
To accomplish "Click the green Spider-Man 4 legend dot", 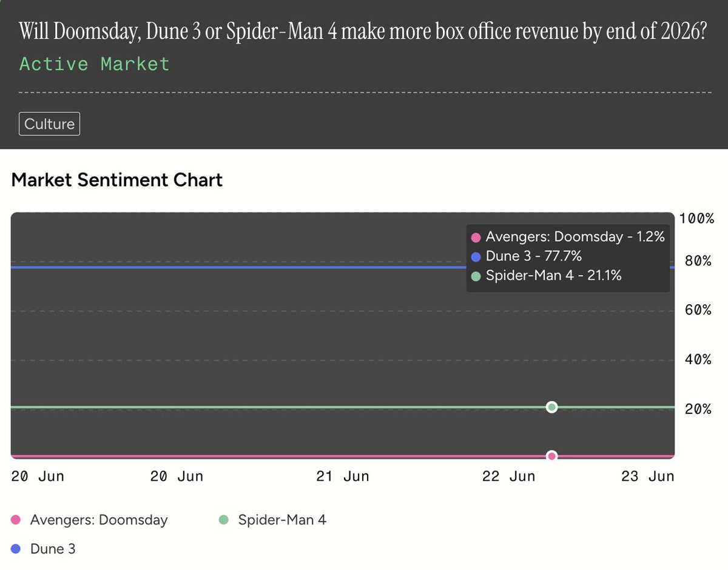I will (224, 520).
